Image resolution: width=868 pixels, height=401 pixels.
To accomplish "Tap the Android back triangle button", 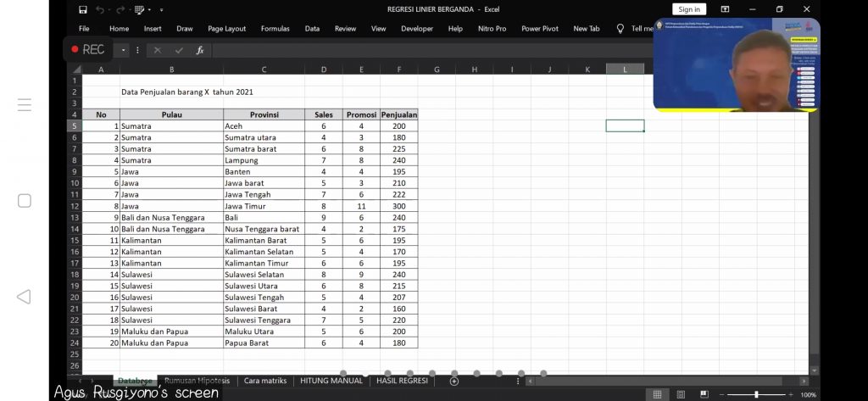I will tap(24, 297).
